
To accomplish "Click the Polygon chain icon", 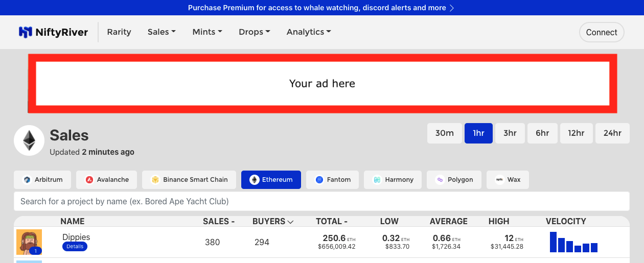I will (440, 180).
